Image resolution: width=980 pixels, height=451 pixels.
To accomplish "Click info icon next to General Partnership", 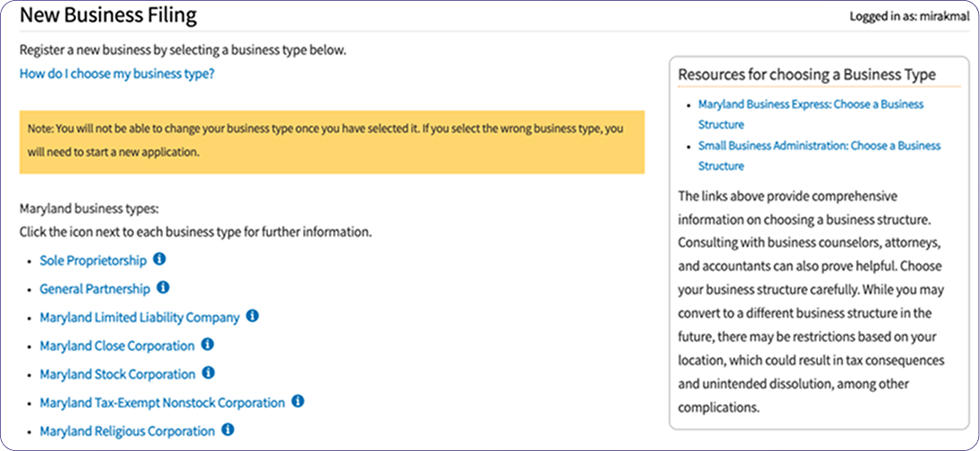I will 163,288.
